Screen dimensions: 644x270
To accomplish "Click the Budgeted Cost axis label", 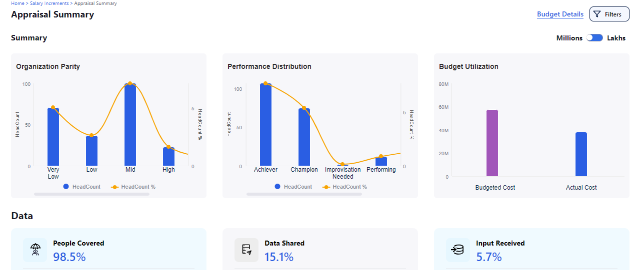I will [x=495, y=188].
